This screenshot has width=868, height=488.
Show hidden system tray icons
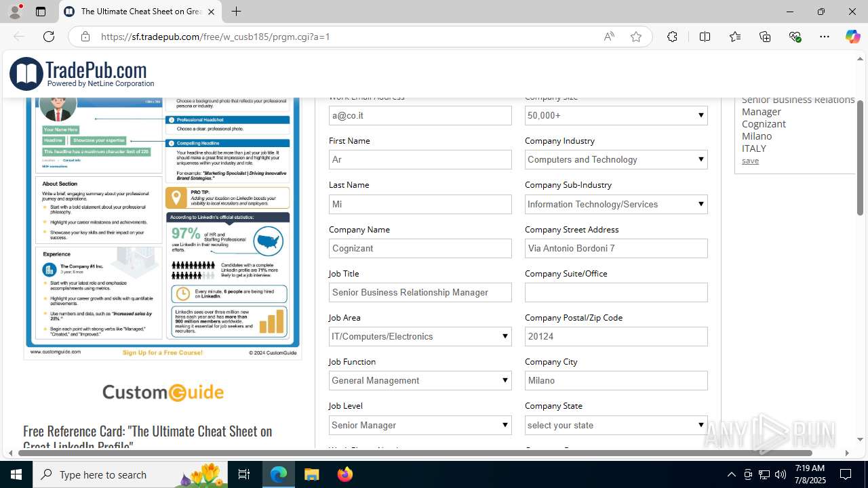731,474
